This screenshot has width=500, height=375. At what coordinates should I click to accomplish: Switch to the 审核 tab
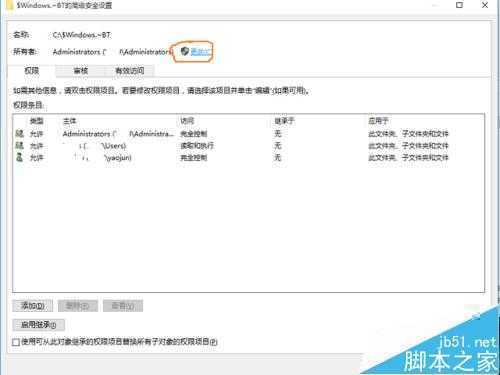point(80,71)
